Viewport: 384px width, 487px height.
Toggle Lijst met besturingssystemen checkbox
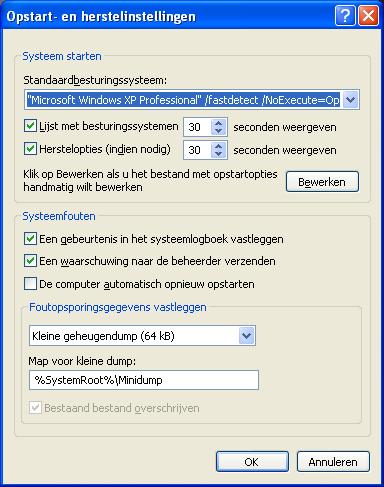point(30,126)
